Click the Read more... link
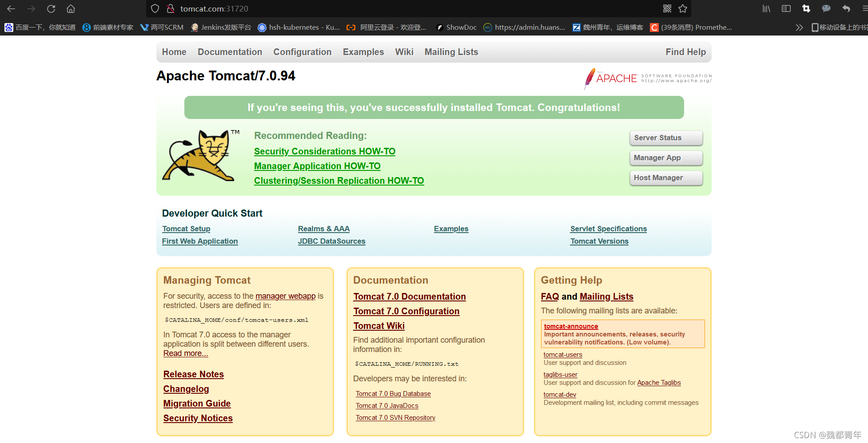 coord(186,353)
